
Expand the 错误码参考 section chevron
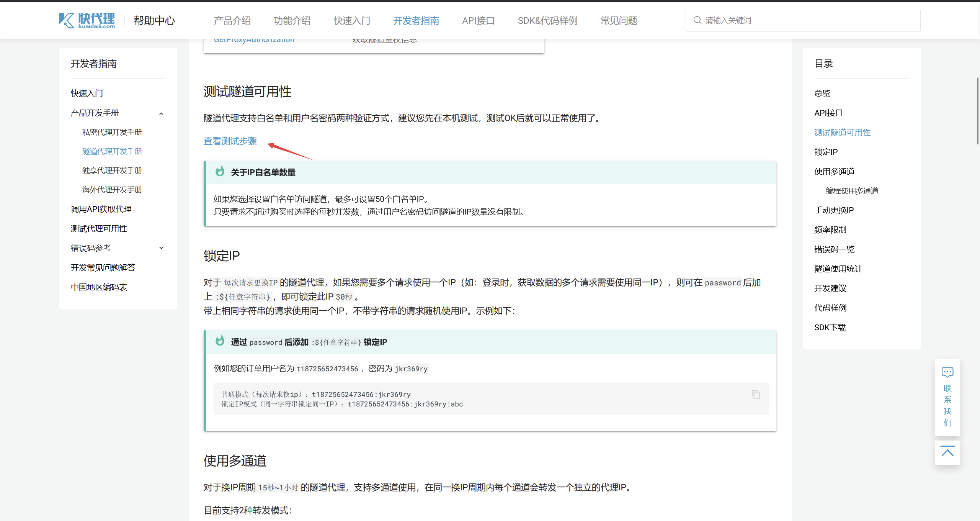click(161, 248)
